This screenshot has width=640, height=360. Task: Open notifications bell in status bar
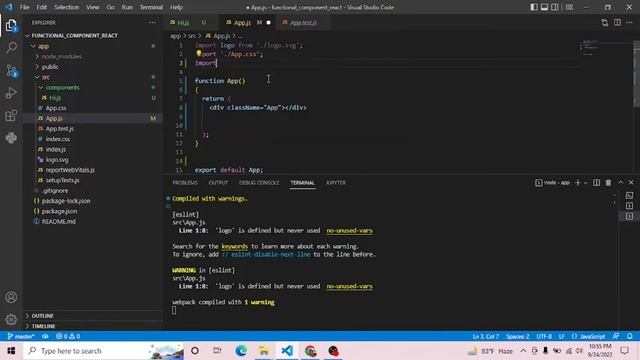tap(630, 336)
